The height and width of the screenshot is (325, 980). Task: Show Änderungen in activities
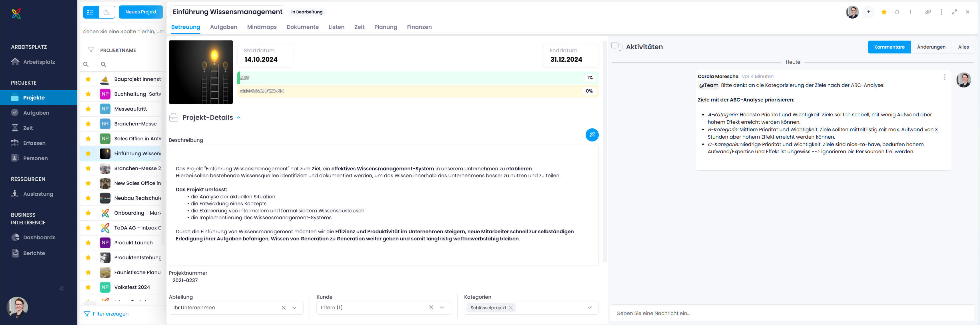pos(931,47)
